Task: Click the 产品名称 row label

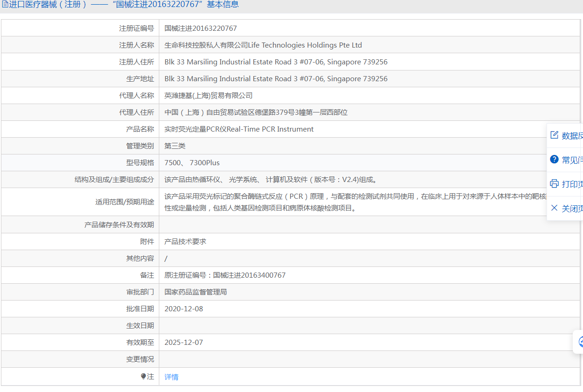Action: point(140,129)
